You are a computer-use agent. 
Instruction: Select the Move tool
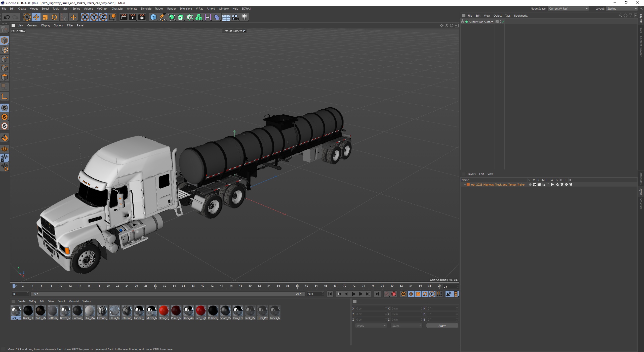pyautogui.click(x=36, y=17)
